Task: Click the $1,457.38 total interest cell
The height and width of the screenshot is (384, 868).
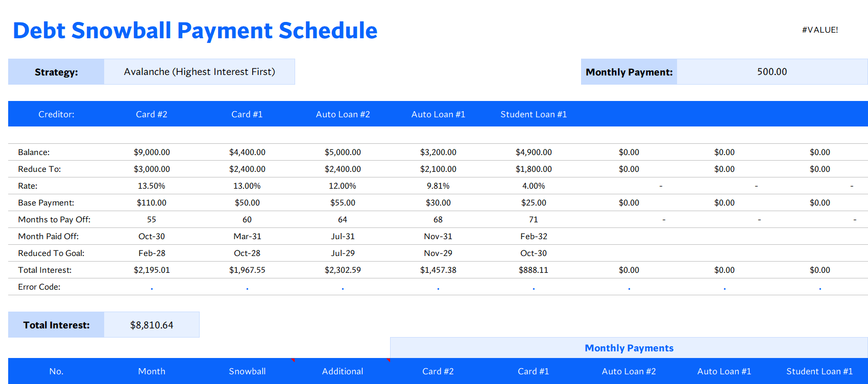Action: click(x=438, y=270)
